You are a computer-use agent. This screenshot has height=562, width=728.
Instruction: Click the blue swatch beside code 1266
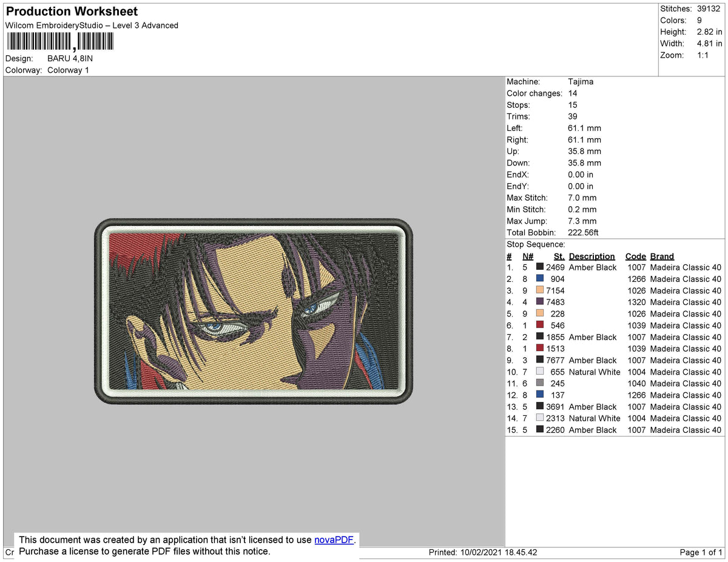539,279
